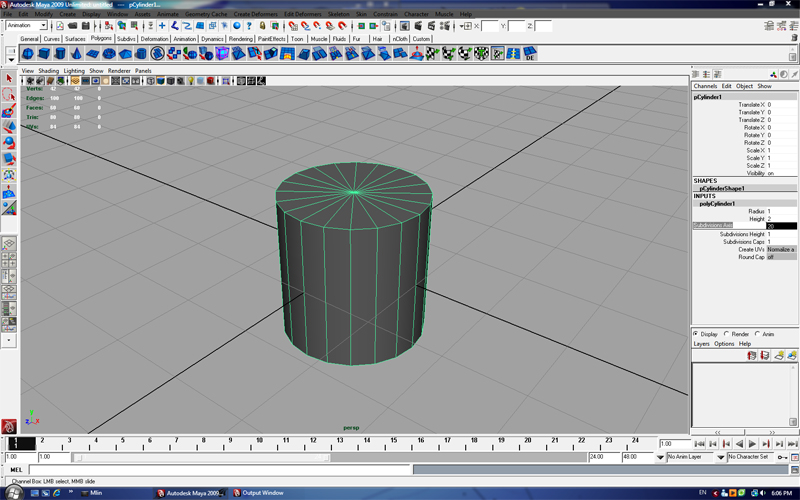Open the Shading panel menu

48,71
